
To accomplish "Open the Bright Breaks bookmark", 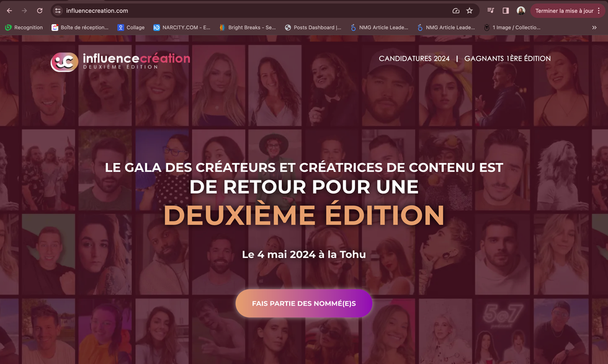I will 248,27.
